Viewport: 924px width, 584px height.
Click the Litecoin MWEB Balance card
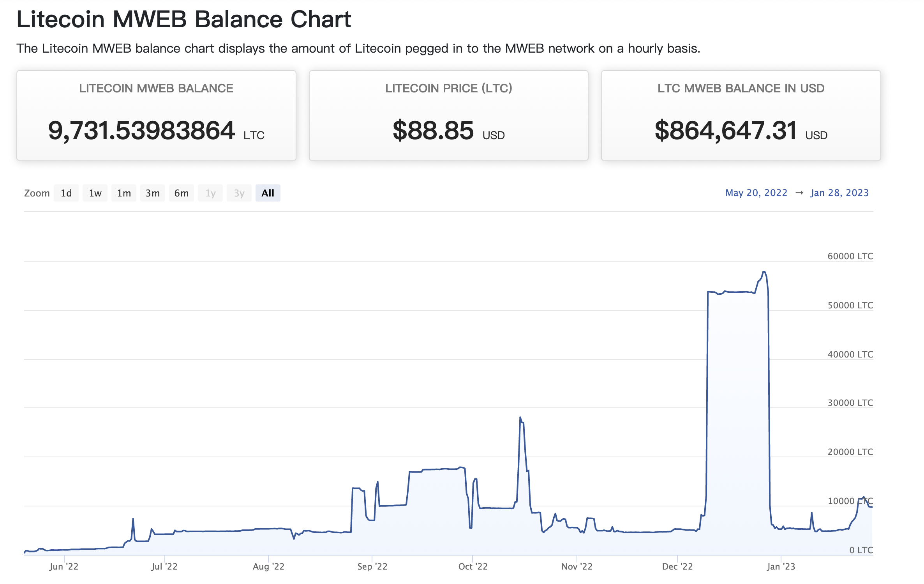point(156,115)
